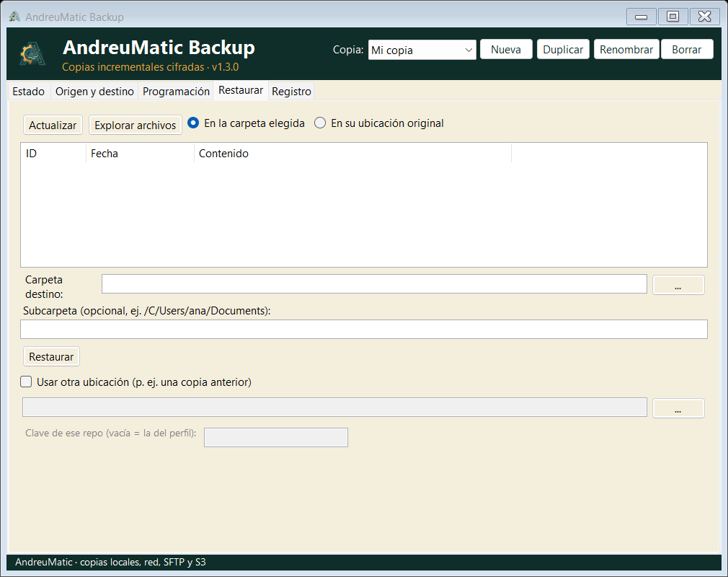Switch to the Estado tab

28,92
